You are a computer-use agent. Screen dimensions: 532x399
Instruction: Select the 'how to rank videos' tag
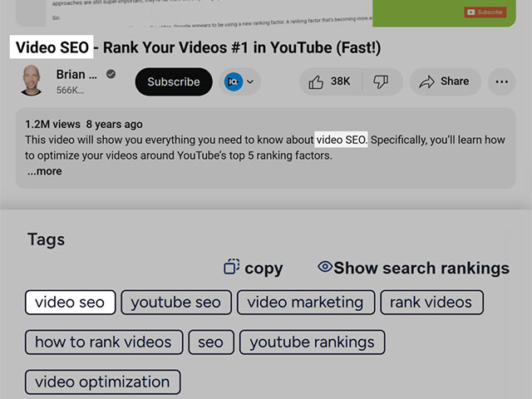[x=104, y=342]
